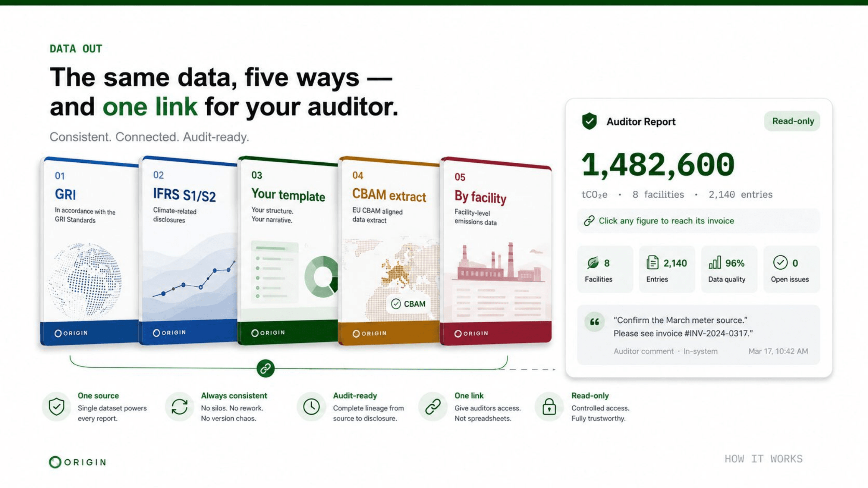Open the 'Your template' card title
The height and width of the screenshot is (488, 868).
click(x=288, y=195)
